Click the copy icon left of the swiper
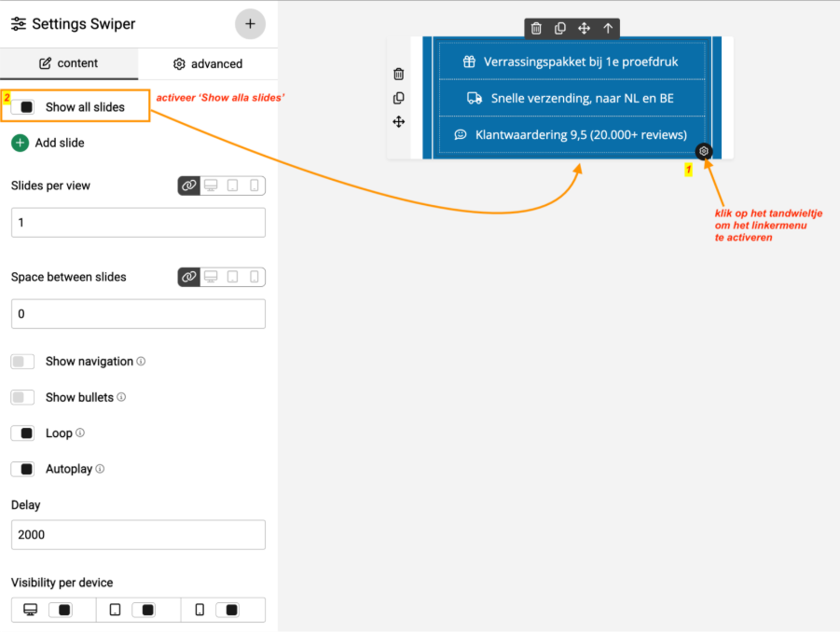 399,98
